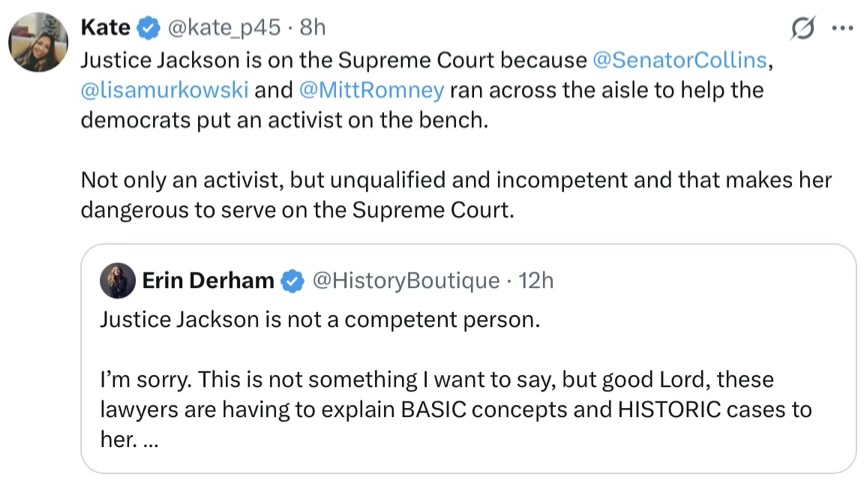Click Erin Derham's small avatar
Viewport: 867px width, 484px height.
coord(118,281)
